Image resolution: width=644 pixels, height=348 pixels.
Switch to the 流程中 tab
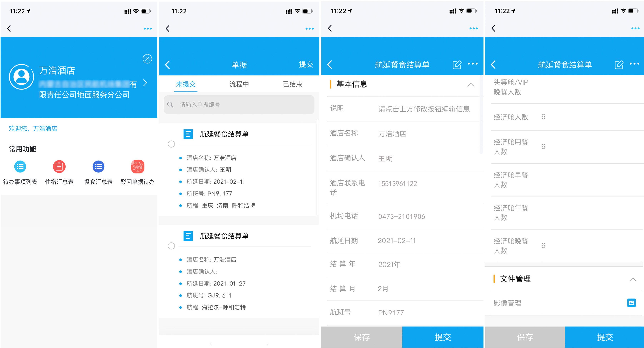point(239,84)
